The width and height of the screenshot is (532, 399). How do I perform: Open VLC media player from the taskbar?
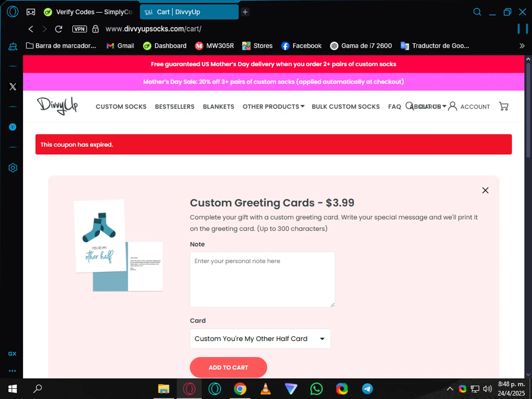266,389
